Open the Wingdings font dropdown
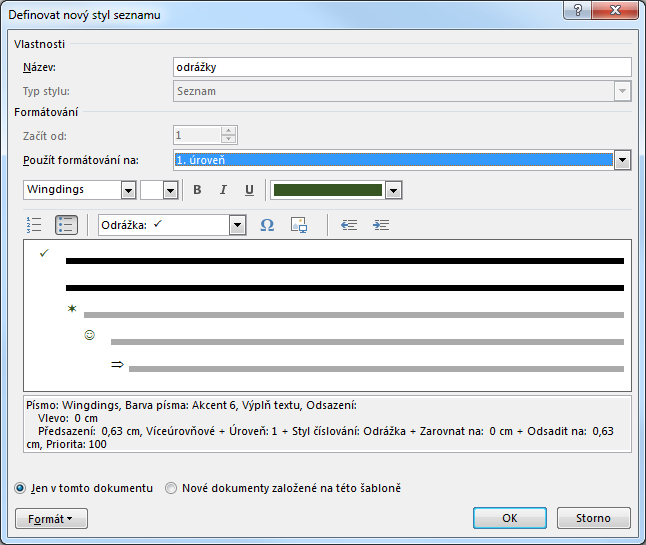646x545 pixels. point(128,190)
